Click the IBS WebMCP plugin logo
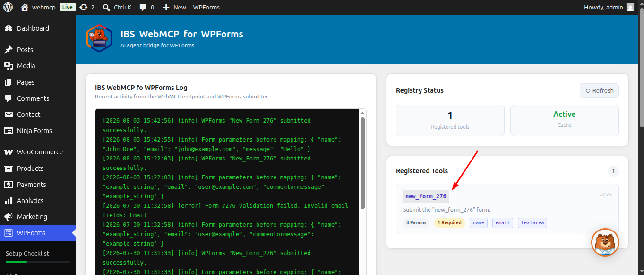 (99, 37)
